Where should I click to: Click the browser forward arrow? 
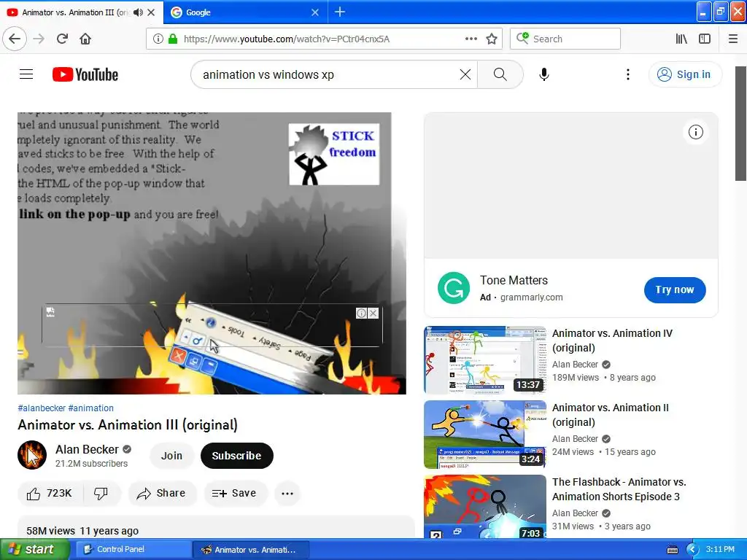pos(39,39)
